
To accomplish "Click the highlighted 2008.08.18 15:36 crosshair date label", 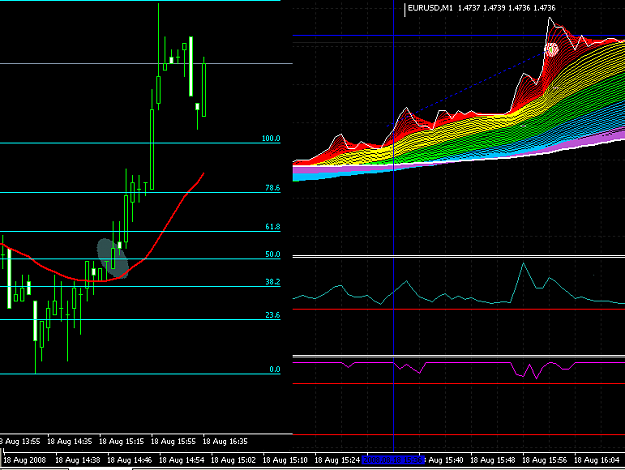I will 393,460.
